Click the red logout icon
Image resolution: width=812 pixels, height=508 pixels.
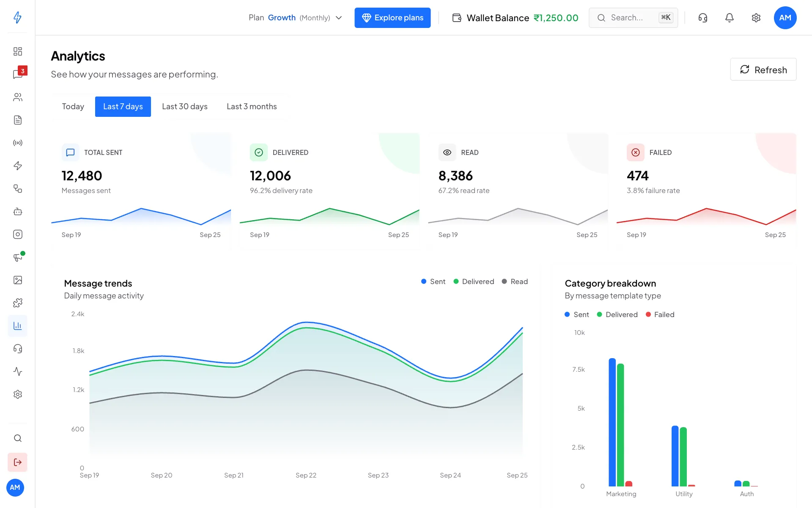(17, 462)
